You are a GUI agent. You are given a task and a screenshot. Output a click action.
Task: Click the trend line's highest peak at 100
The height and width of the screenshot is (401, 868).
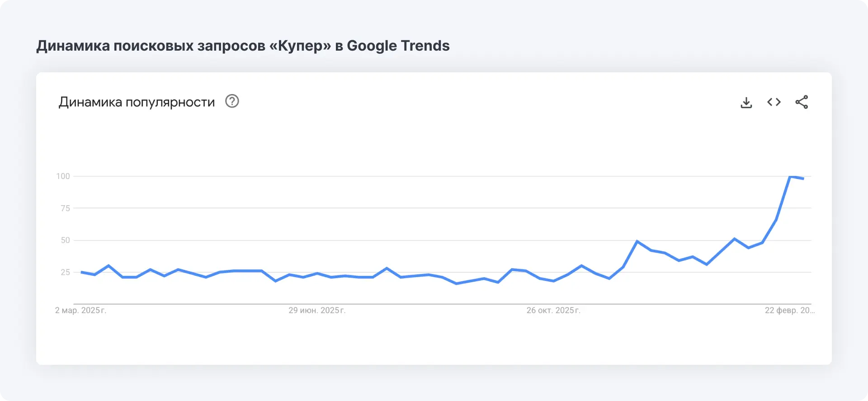coord(790,176)
